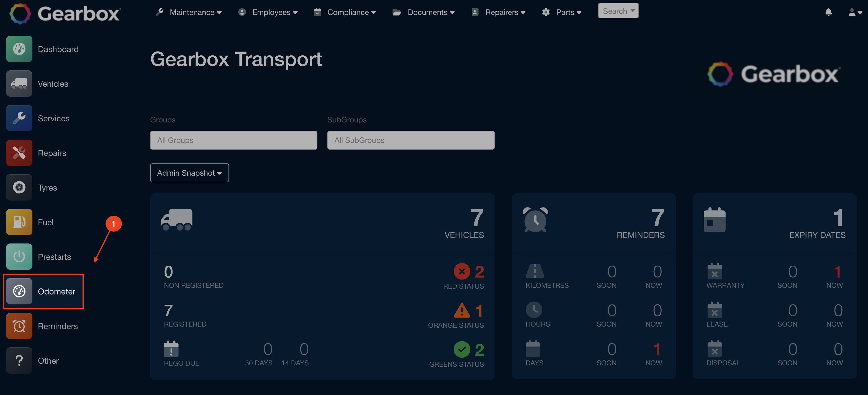Select Repairs label in sidebar
The image size is (868, 395).
[x=52, y=153]
